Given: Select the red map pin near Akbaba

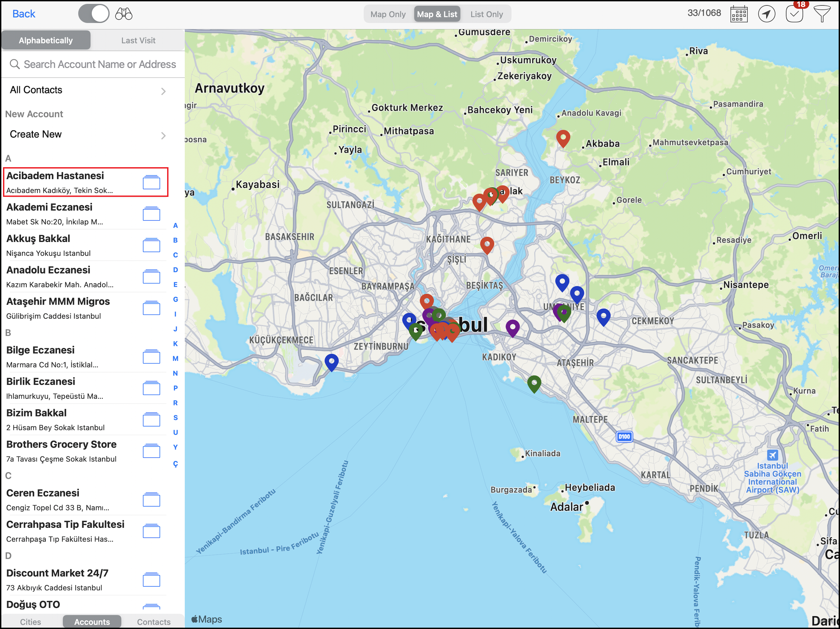Looking at the screenshot, I should pos(563,137).
